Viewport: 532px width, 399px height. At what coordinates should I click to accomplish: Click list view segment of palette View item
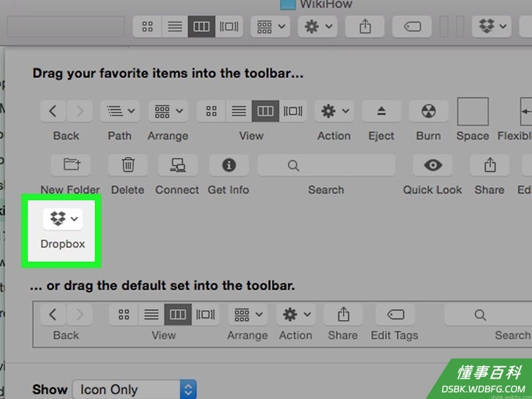238,111
